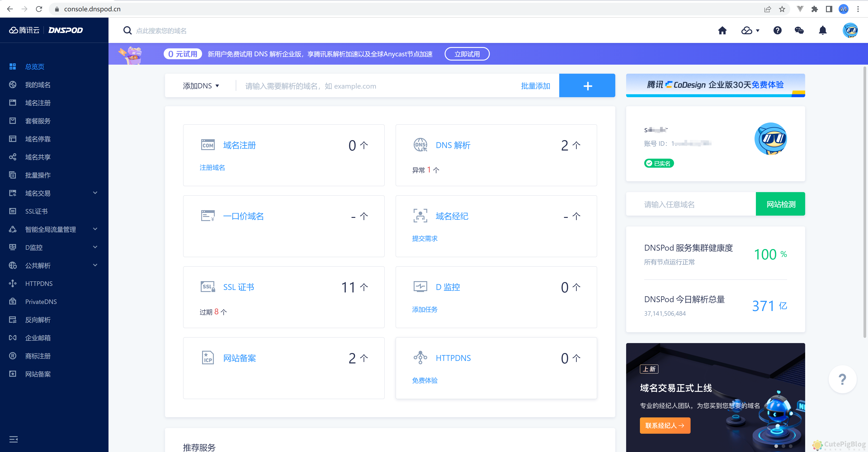This screenshot has width=868, height=452.
Task: Select the 我的域名 globe icon in sidebar
Action: 12,85
